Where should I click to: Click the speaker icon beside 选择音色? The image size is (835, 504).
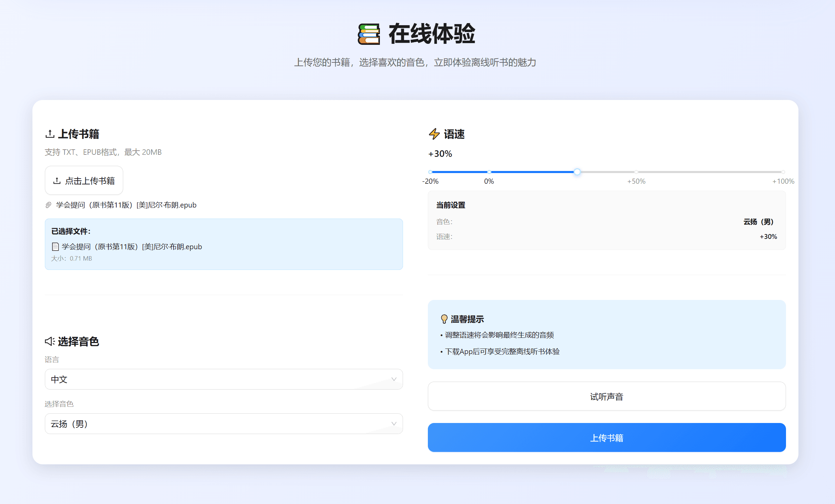click(50, 341)
